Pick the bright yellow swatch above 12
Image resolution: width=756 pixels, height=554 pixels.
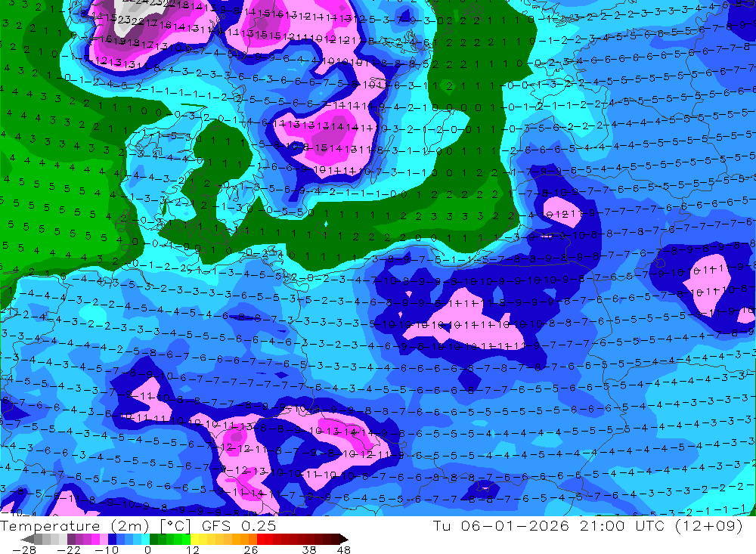195,539
